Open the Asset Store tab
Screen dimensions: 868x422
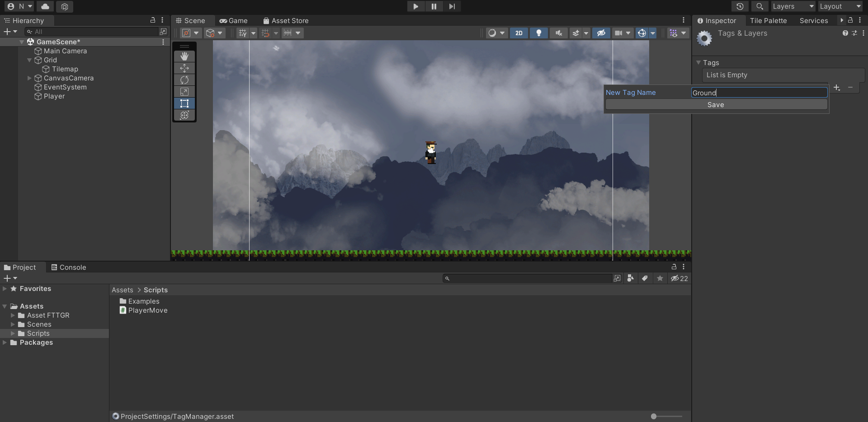coord(286,21)
